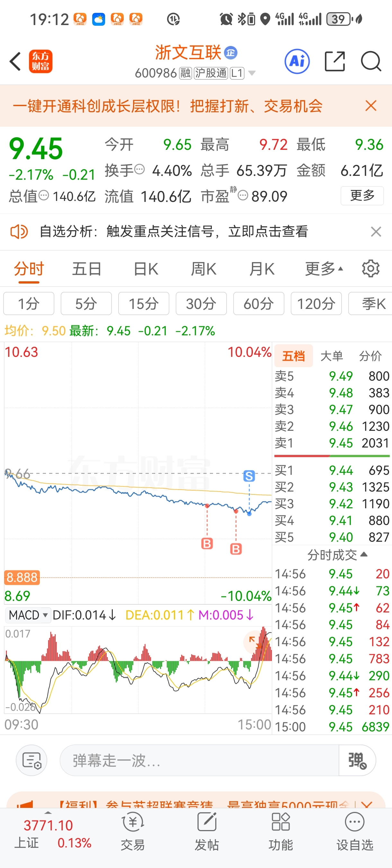This screenshot has height=868, width=392.
Task: Dismiss the 自选分析 notification
Action: [x=376, y=232]
